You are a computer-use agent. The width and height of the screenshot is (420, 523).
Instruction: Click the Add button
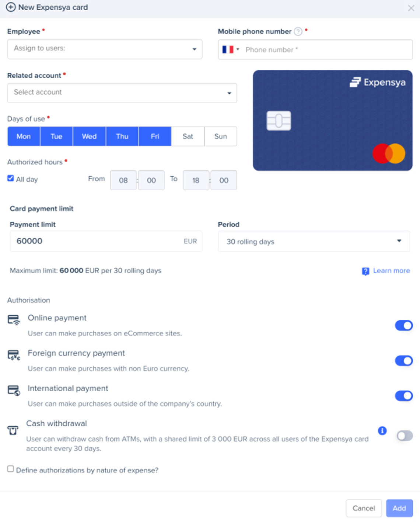[399, 508]
